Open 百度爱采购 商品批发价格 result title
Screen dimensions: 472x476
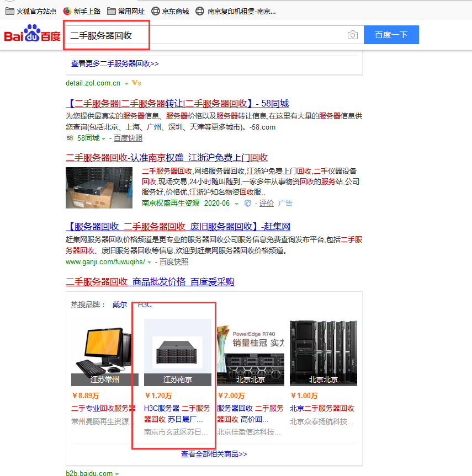tap(150, 282)
